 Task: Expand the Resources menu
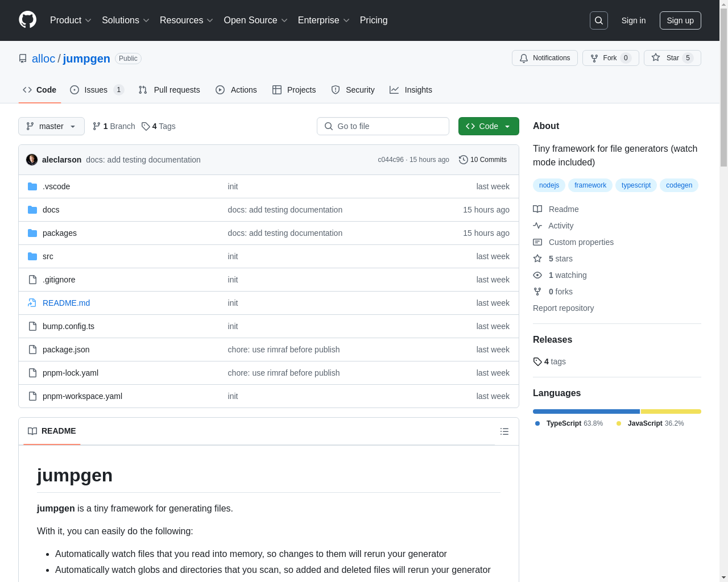187,20
